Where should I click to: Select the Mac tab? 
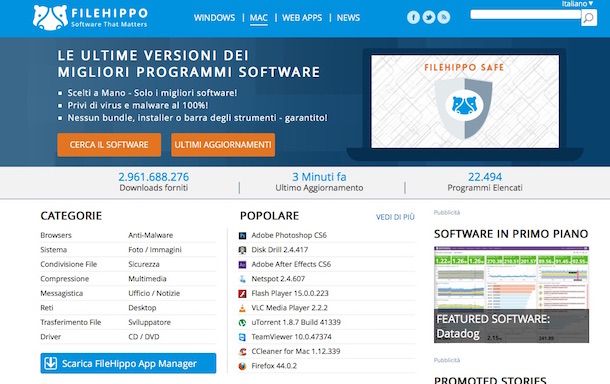pyautogui.click(x=259, y=18)
